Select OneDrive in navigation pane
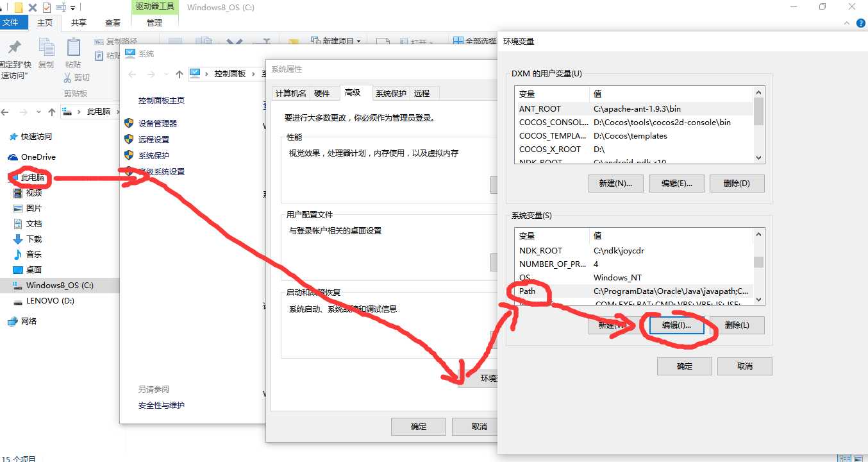 [38, 157]
